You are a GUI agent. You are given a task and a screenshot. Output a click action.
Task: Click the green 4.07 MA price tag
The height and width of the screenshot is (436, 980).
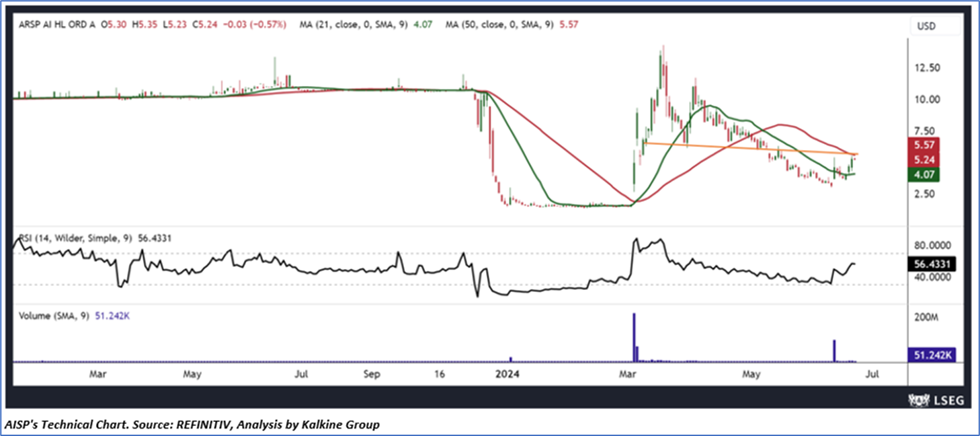point(925,175)
